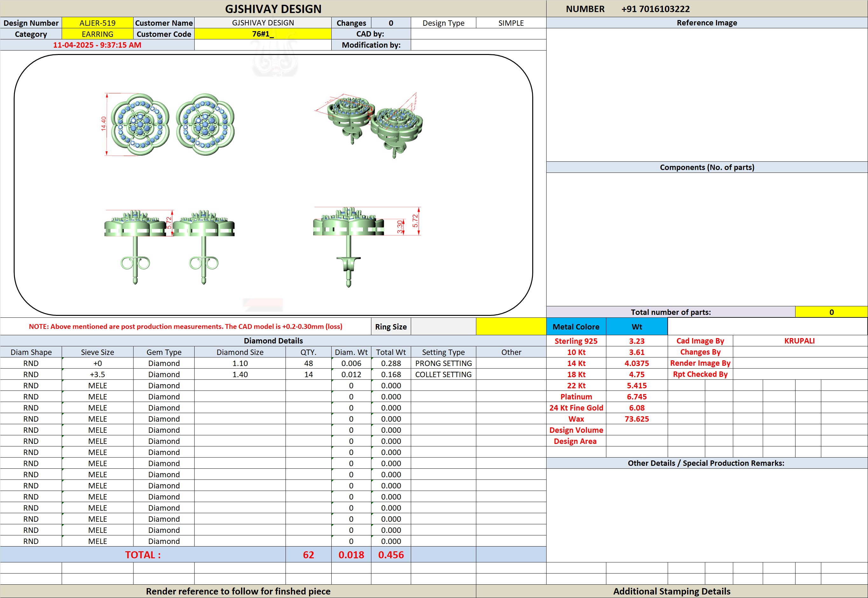
Task: Click the EARRING category cell
Action: 98,34
